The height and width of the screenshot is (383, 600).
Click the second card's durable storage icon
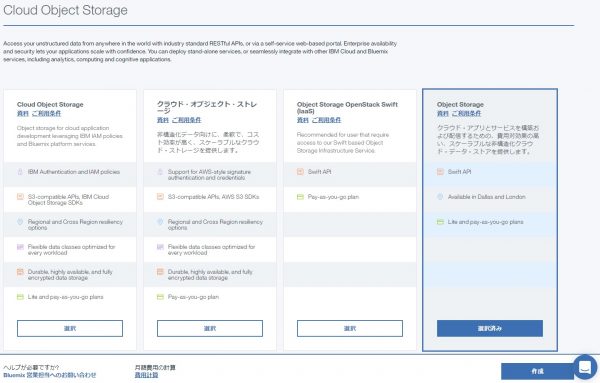pos(160,272)
